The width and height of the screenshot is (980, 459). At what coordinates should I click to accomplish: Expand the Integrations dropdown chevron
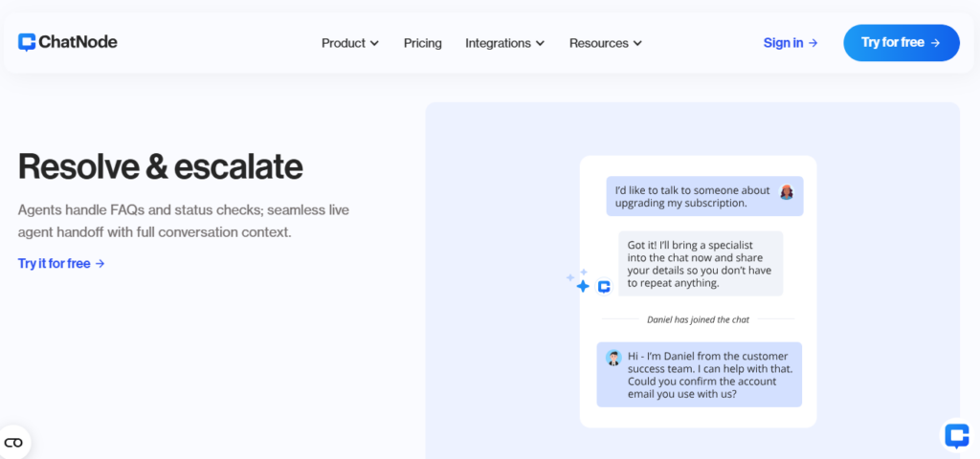[x=540, y=43]
